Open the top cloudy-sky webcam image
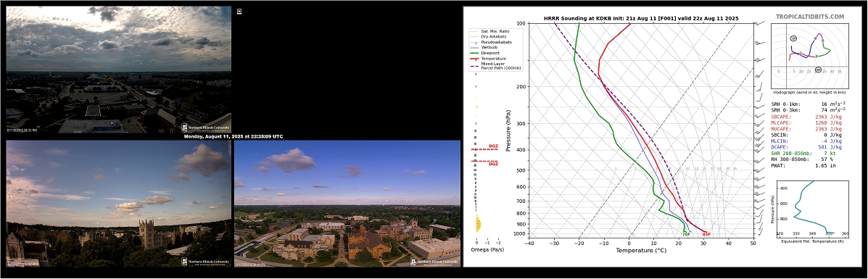Screen dimensions: 868x279 118,70
